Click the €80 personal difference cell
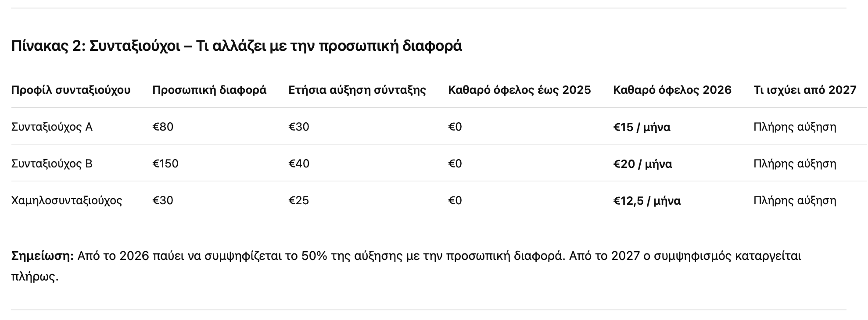This screenshot has height=320, width=868. pos(163,127)
